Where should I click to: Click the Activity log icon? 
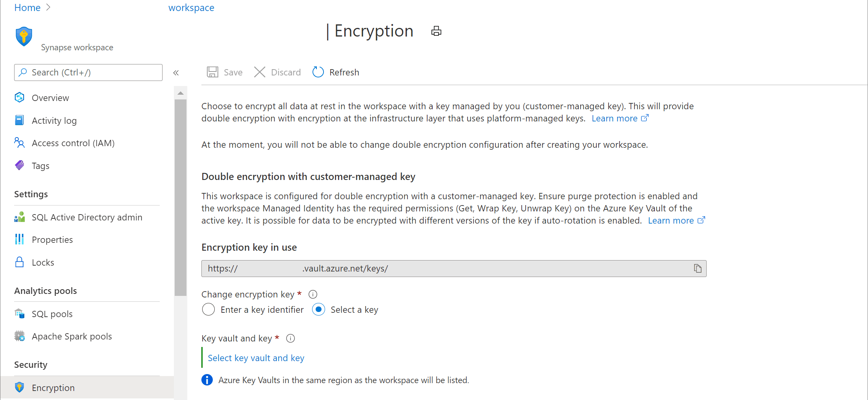coord(19,120)
